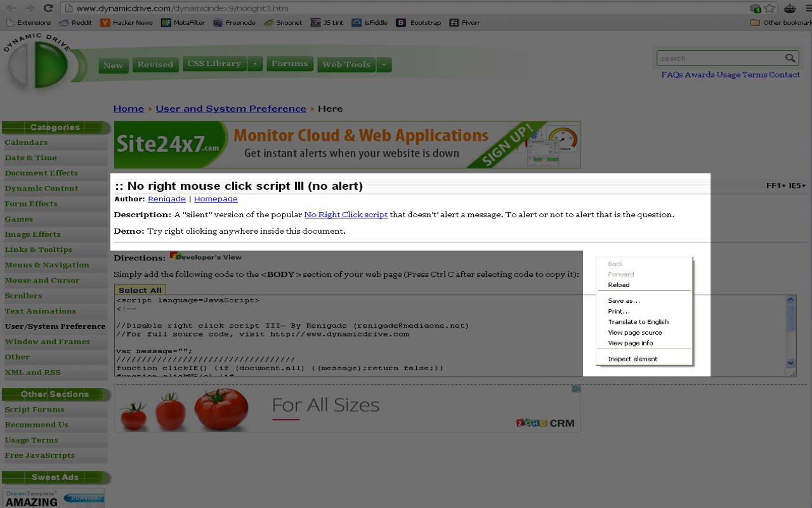The image size is (812, 508).
Task: Open the Extensions bookmark
Action: click(x=29, y=23)
